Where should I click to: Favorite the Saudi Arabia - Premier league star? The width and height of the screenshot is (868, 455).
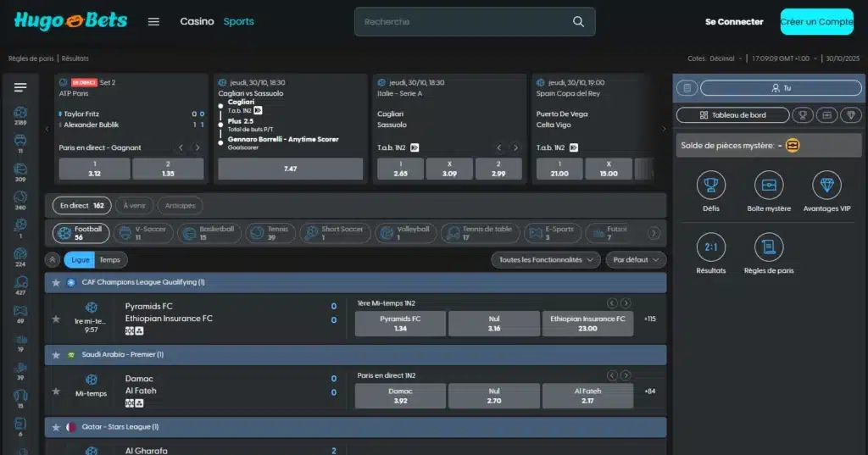pos(56,355)
